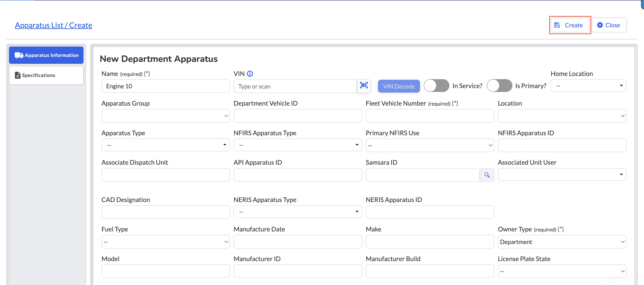Click the CAD Designation field

click(165, 212)
